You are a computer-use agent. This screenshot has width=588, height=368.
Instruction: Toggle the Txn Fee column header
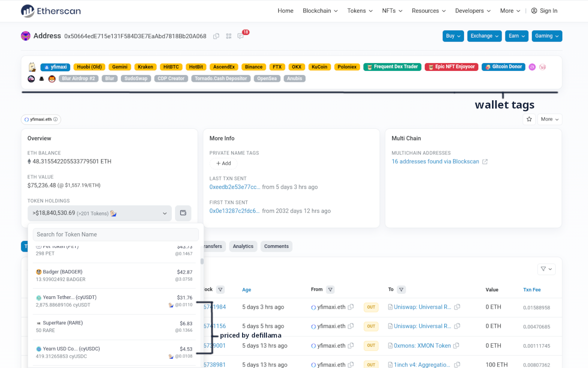click(532, 290)
